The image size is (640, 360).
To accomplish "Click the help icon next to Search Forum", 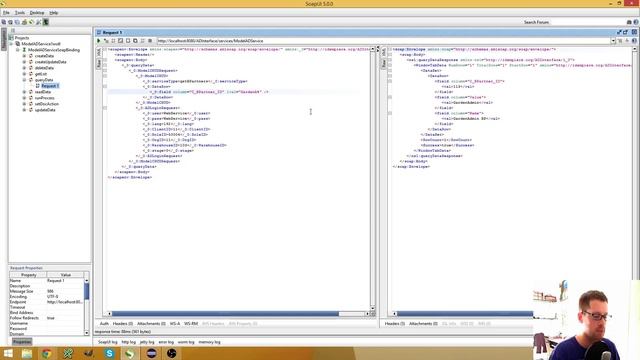I will tap(636, 22).
